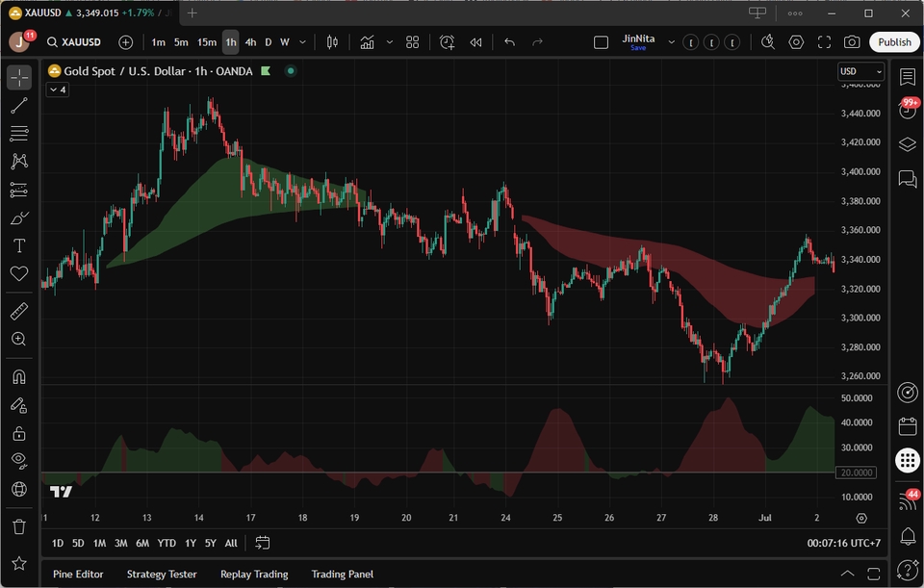Expand the collapsed indicator legend showing 4

pos(57,89)
